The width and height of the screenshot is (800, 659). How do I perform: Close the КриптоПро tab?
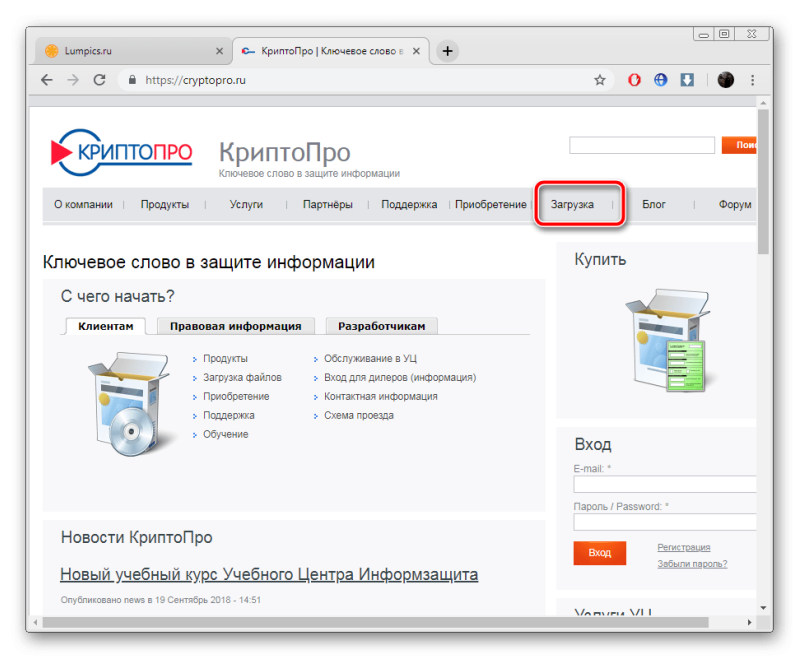click(x=416, y=51)
